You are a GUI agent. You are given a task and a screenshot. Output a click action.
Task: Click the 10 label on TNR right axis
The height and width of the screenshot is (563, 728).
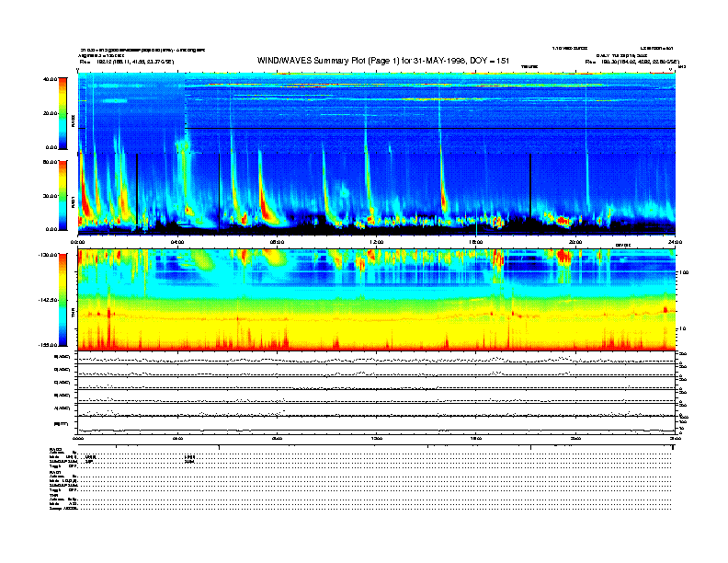[682, 329]
